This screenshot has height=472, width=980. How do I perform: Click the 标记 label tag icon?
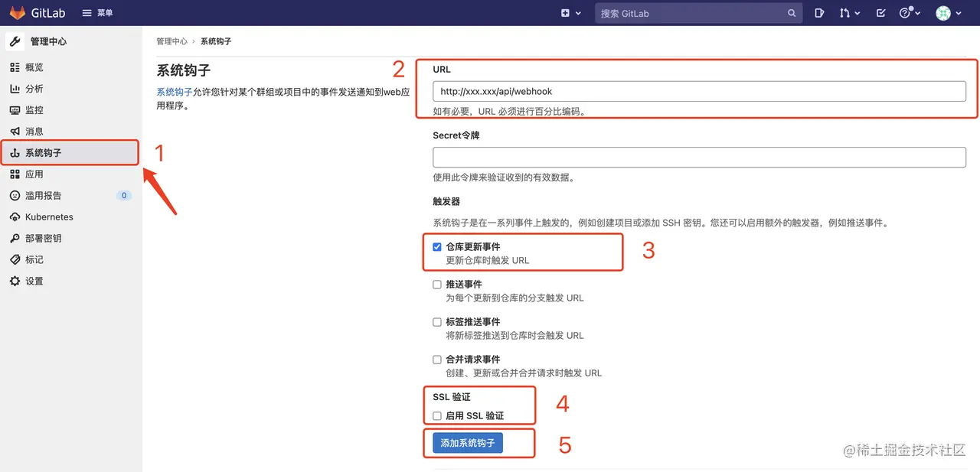(15, 260)
